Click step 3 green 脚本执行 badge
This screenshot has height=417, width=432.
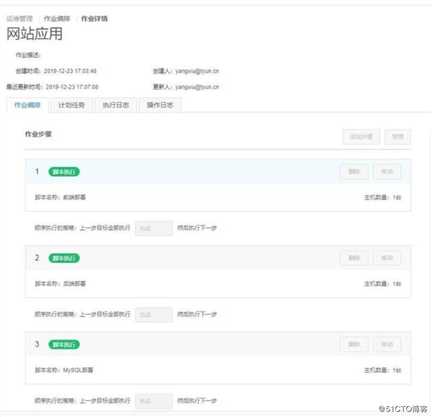click(x=64, y=344)
